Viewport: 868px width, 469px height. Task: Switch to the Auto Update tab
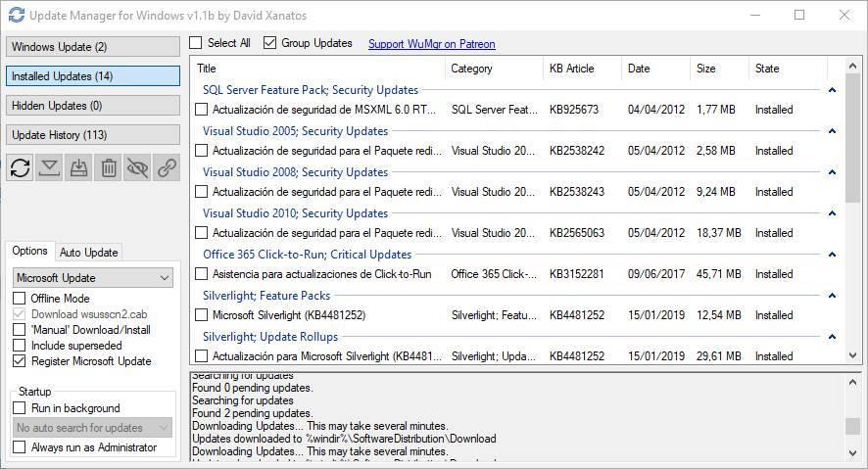click(88, 253)
